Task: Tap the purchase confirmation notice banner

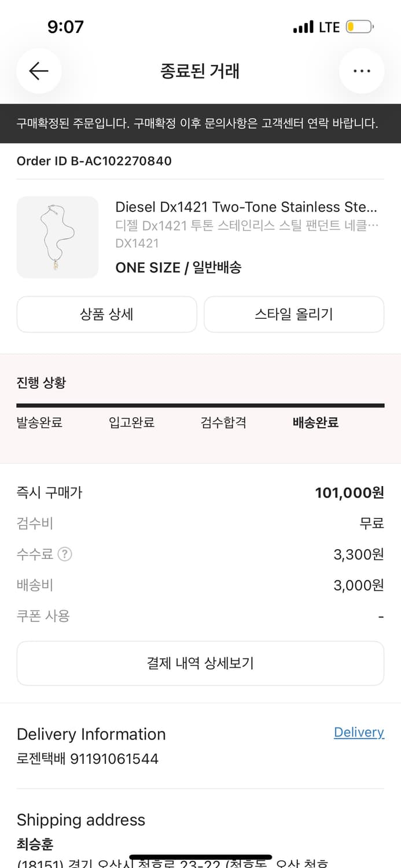Action: [200, 124]
